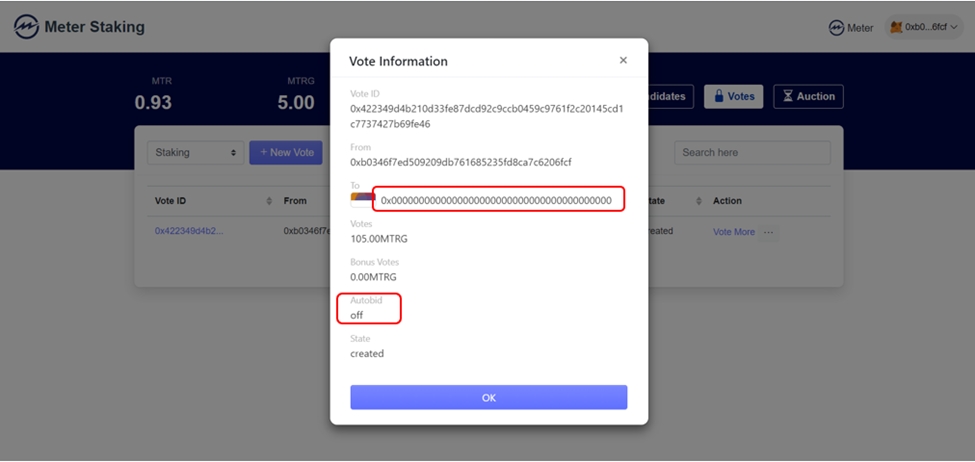The width and height of the screenshot is (975, 462).
Task: Open the Auction tab
Action: click(x=808, y=96)
